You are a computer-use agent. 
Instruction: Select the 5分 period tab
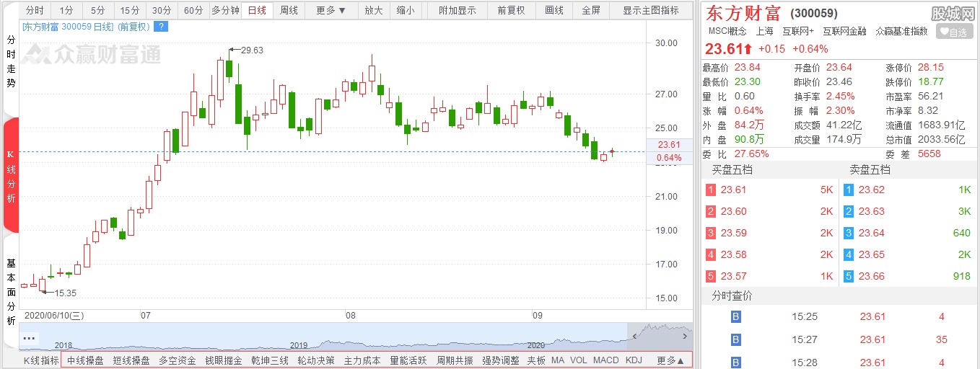[97, 10]
